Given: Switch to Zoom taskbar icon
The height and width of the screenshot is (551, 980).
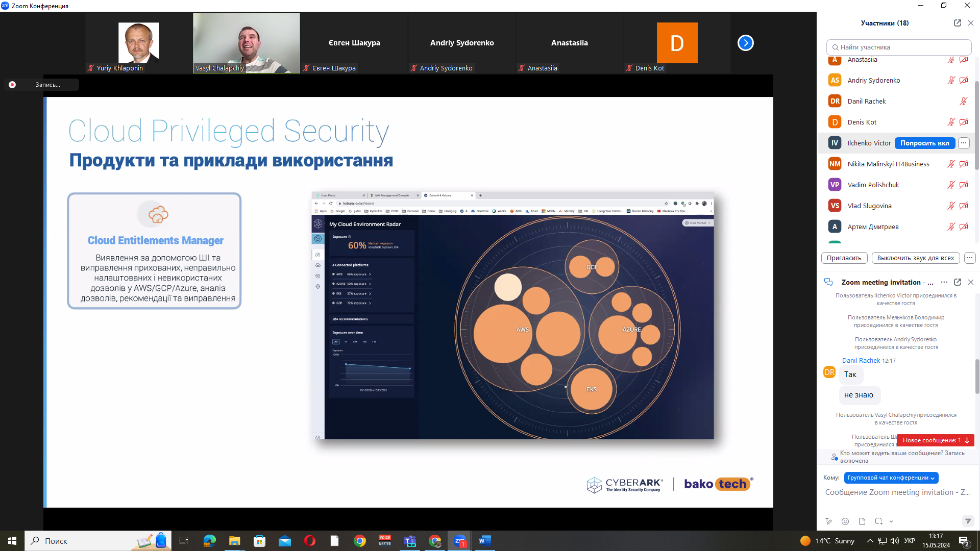Looking at the screenshot, I should point(460,541).
